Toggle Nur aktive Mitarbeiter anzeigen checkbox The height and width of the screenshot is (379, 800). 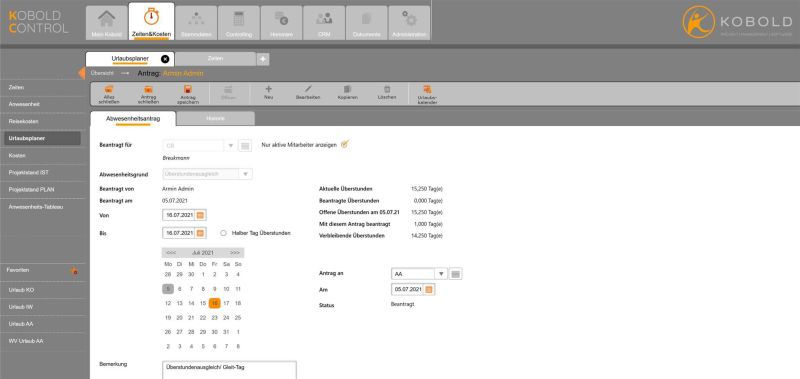tap(344, 144)
